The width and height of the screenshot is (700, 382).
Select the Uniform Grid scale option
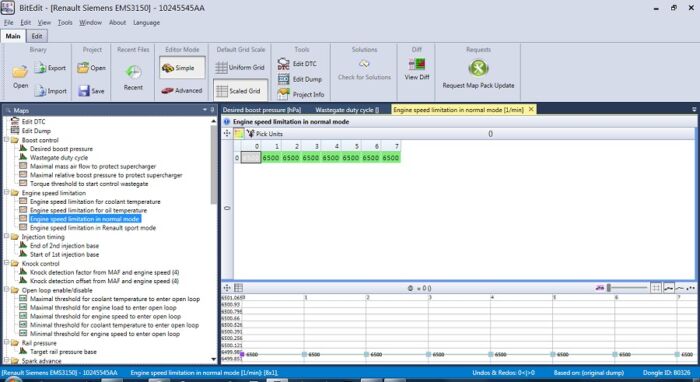coord(240,67)
